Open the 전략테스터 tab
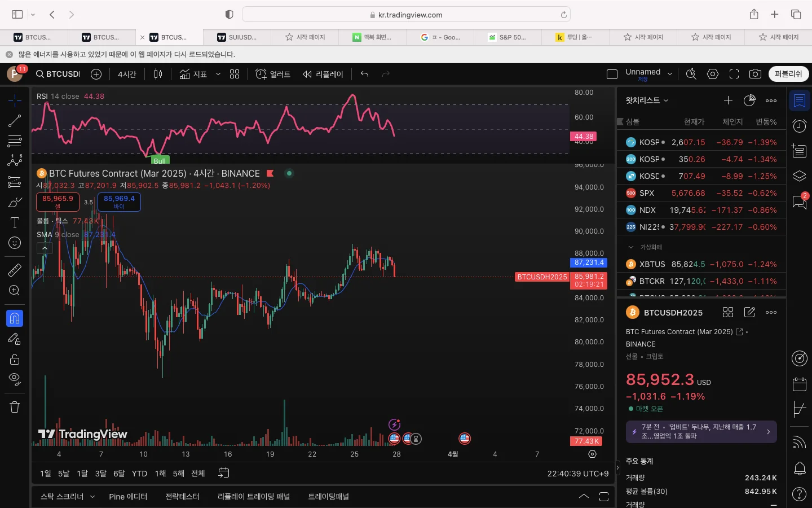This screenshot has height=508, width=812. pyautogui.click(x=182, y=497)
